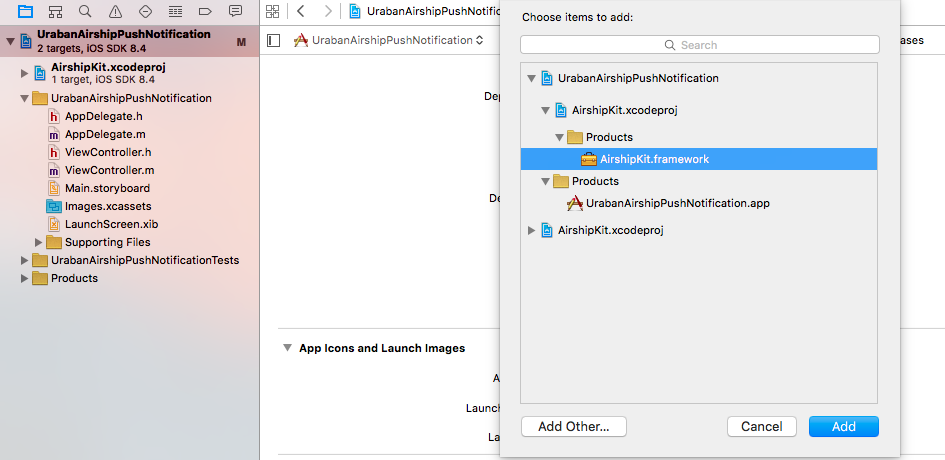This screenshot has height=460, width=945.
Task: Click the AppDelegate.h header file icon
Action: tap(54, 116)
